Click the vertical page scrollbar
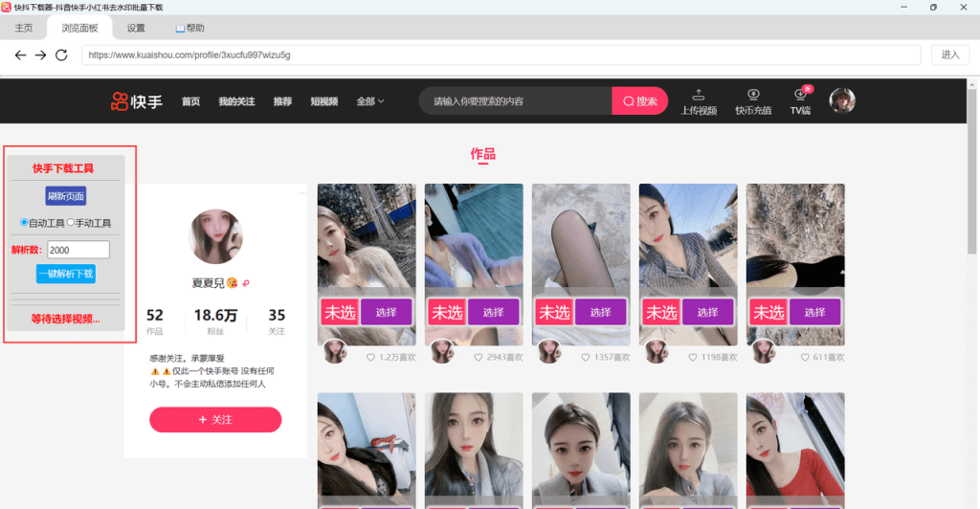 (972, 171)
